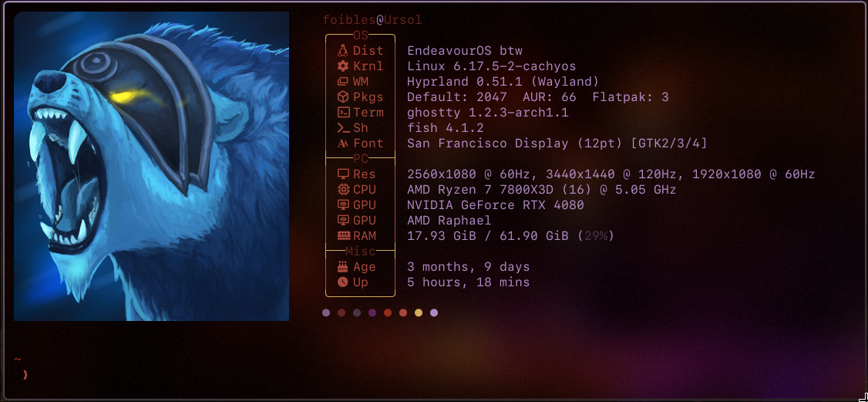Click the gear icon beside Krnl
Screen dimensions: 868x402
click(x=343, y=66)
